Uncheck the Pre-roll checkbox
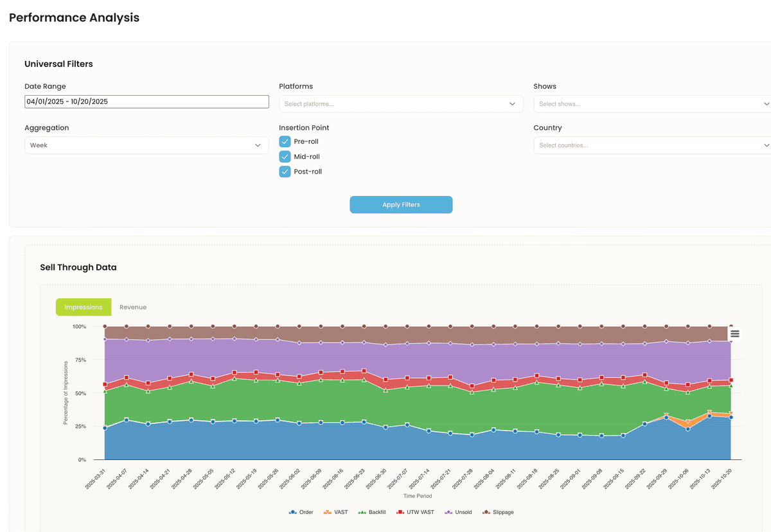Viewport: 771px width, 532px height. click(285, 141)
